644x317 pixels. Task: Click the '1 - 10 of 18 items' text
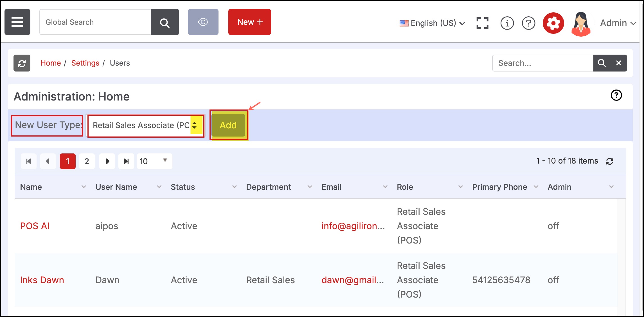point(567,161)
